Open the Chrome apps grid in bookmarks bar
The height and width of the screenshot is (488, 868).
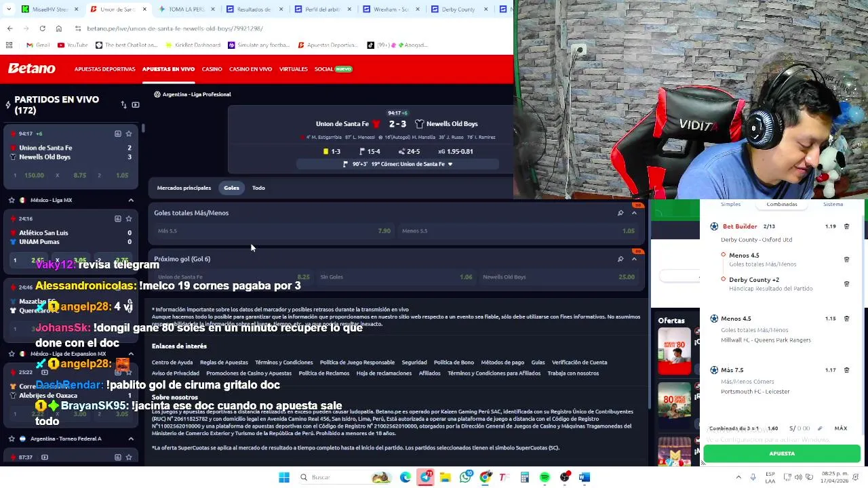point(9,45)
